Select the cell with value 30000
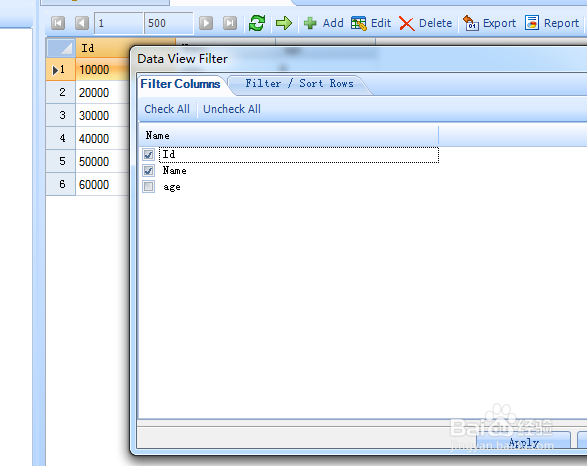 (103, 115)
